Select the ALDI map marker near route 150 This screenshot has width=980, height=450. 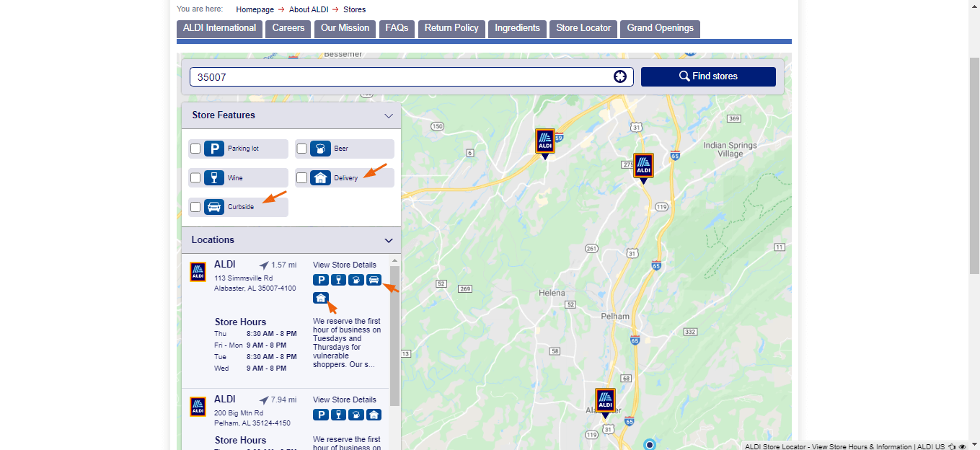click(545, 144)
